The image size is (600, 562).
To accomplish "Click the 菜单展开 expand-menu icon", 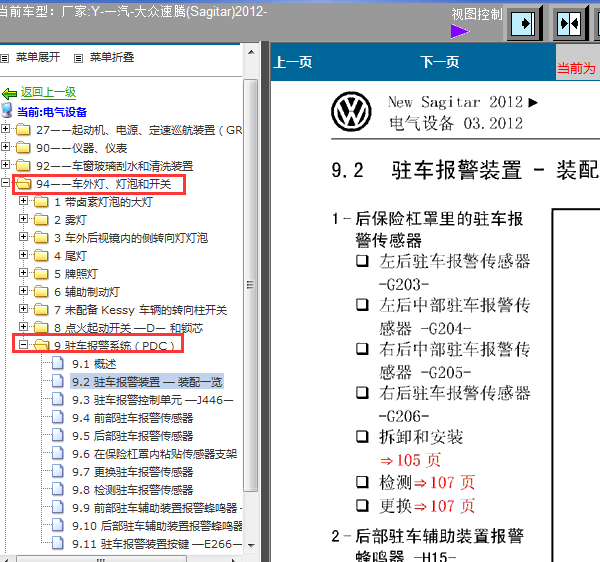I will [5, 59].
